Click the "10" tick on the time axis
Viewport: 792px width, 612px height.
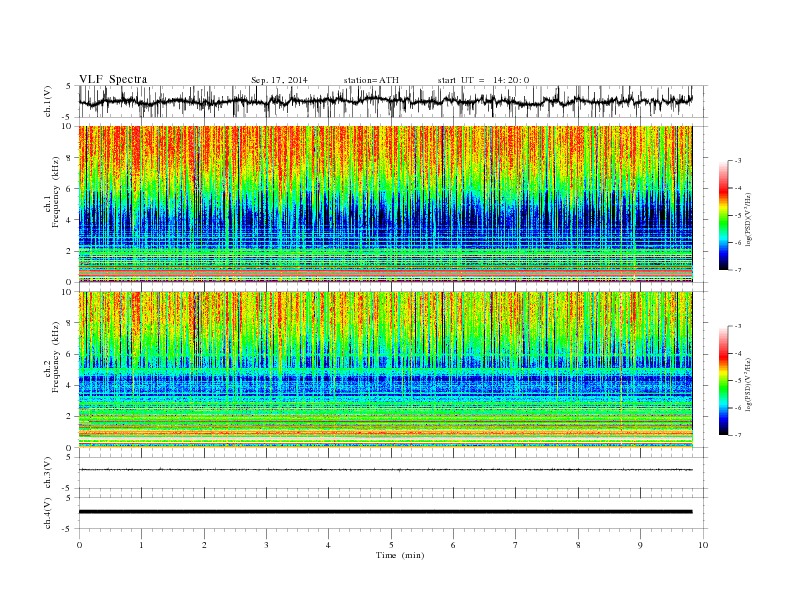(703, 545)
